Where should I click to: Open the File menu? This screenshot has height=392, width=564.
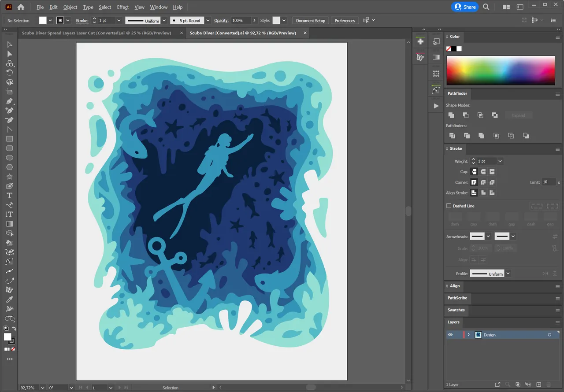pyautogui.click(x=40, y=7)
